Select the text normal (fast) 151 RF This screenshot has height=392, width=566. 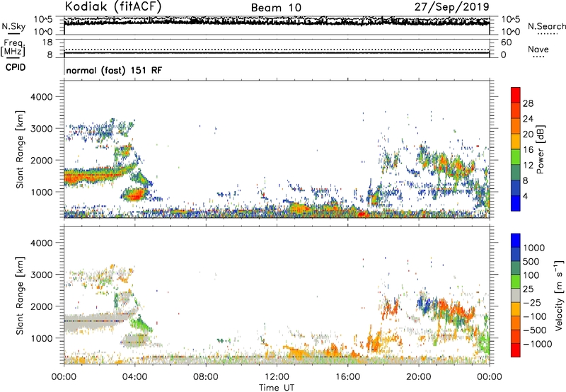tap(114, 70)
